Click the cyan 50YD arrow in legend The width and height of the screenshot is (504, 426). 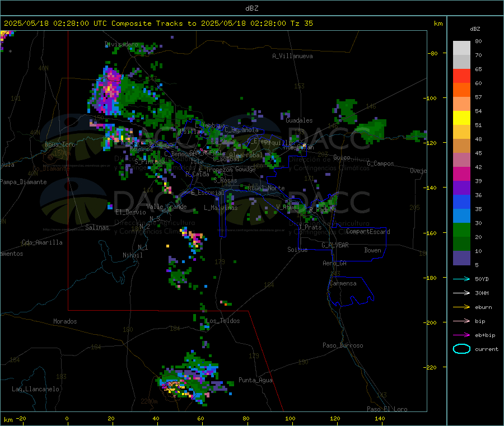coord(461,279)
